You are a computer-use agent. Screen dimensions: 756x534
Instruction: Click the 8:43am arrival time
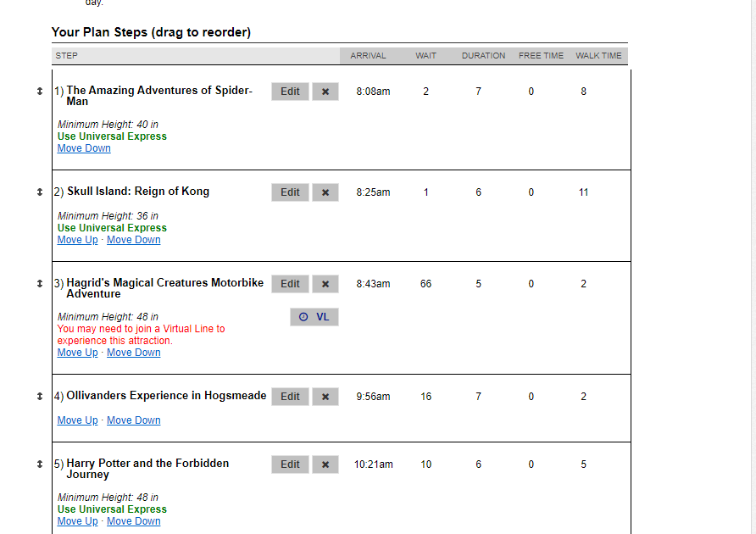373,284
